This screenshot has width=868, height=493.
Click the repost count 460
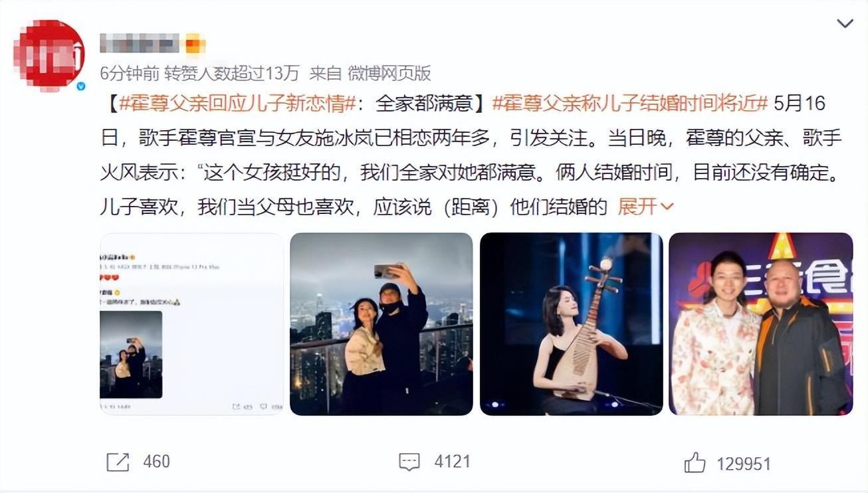tap(157, 462)
